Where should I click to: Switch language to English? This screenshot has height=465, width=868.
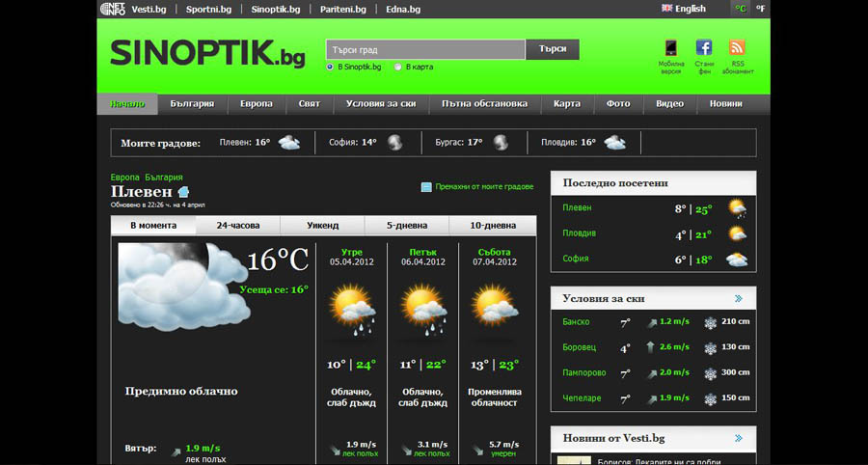point(691,9)
